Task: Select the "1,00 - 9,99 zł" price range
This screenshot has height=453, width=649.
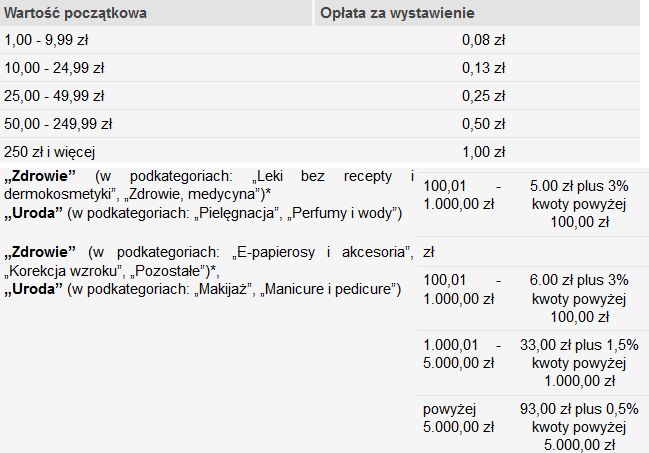Action: tap(47, 41)
